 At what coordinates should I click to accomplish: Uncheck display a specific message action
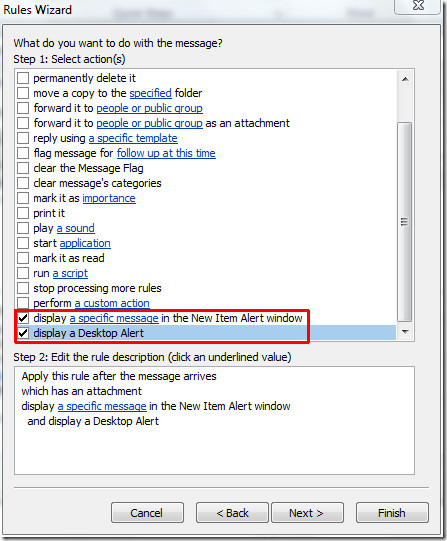[23, 318]
